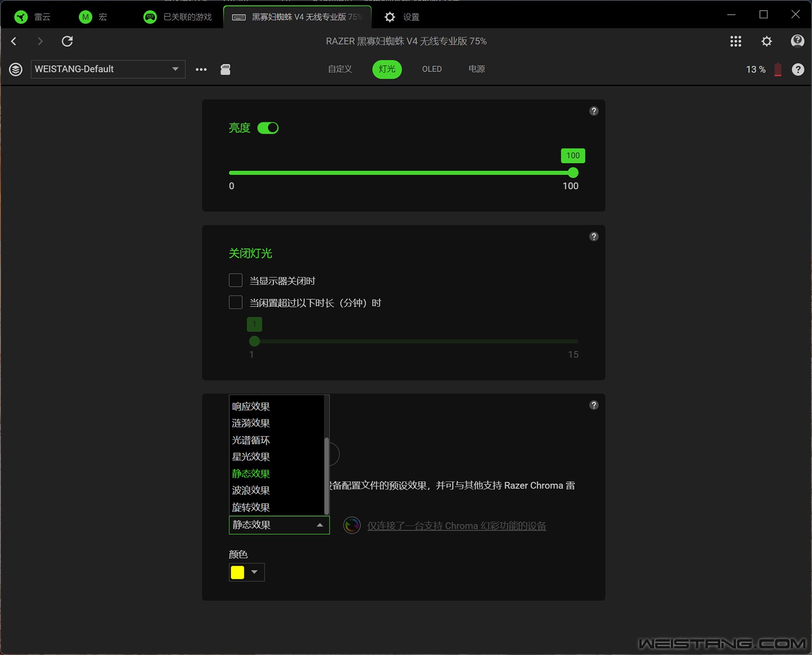Open the 仅连接了一台支持 Chroma link
Image resolution: width=812 pixels, height=655 pixels.
point(457,526)
